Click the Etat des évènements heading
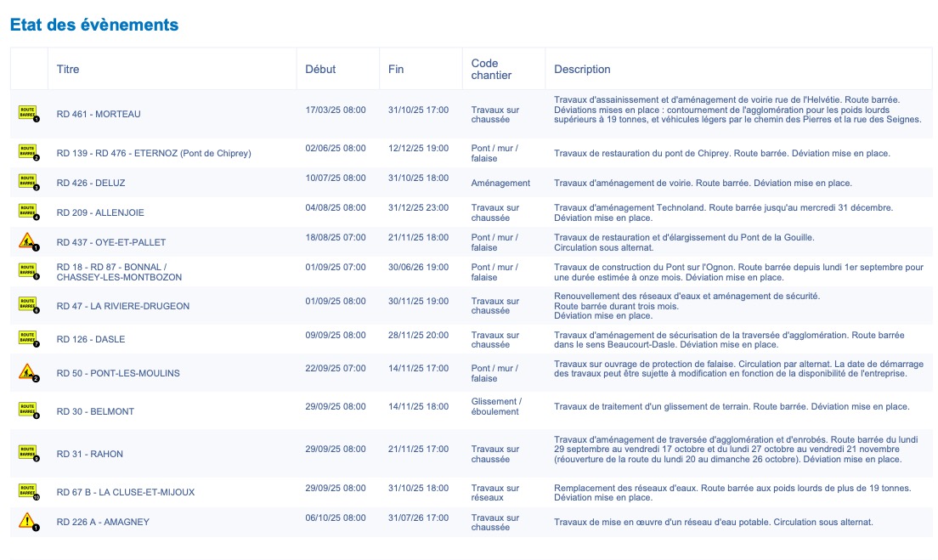 tap(94, 25)
